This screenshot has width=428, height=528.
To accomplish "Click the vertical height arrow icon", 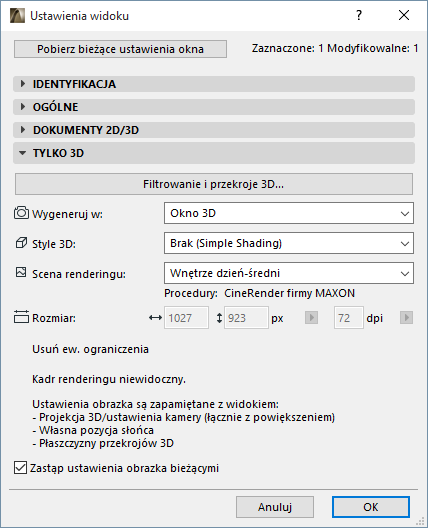I will coord(219,318).
